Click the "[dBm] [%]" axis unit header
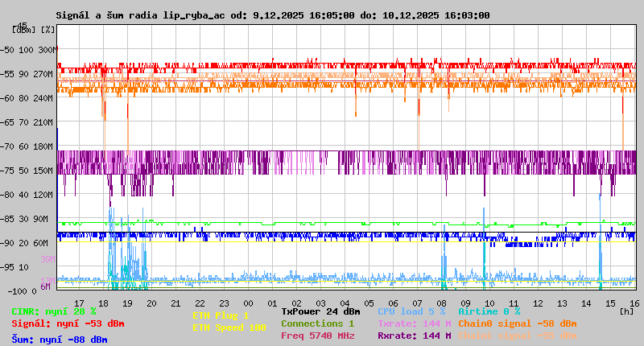Screen dimensions: 644x346 [34, 30]
